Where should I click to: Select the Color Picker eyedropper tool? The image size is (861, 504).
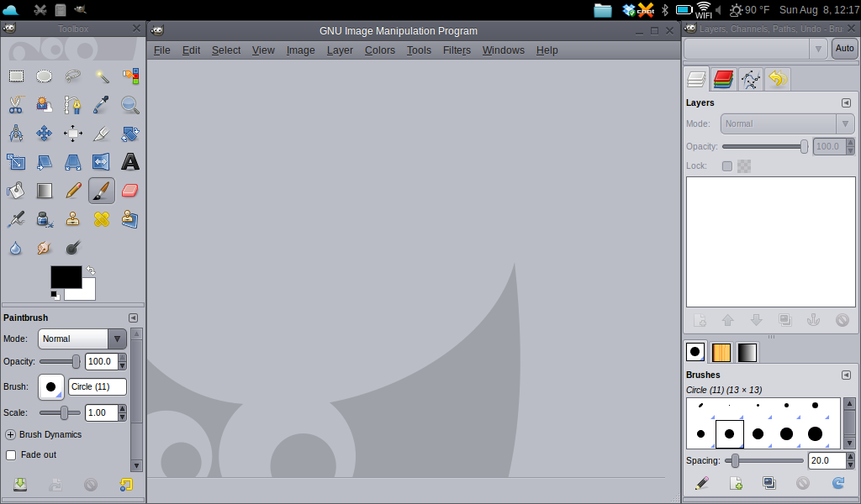102,104
